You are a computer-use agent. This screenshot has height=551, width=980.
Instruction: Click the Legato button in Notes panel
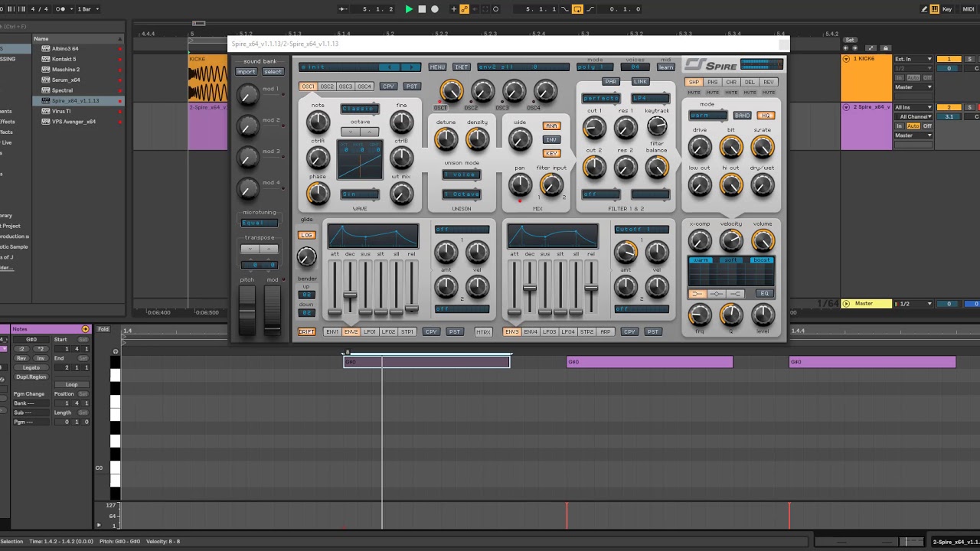[31, 367]
